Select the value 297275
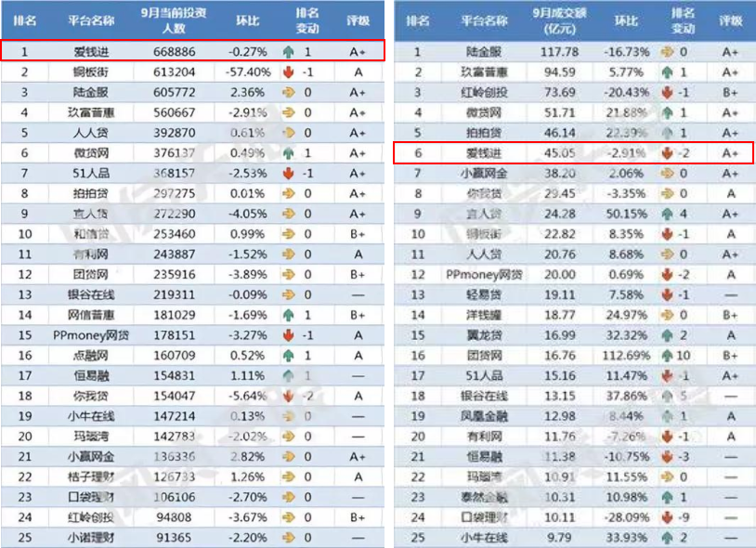This screenshot has width=756, height=548. pos(174,194)
